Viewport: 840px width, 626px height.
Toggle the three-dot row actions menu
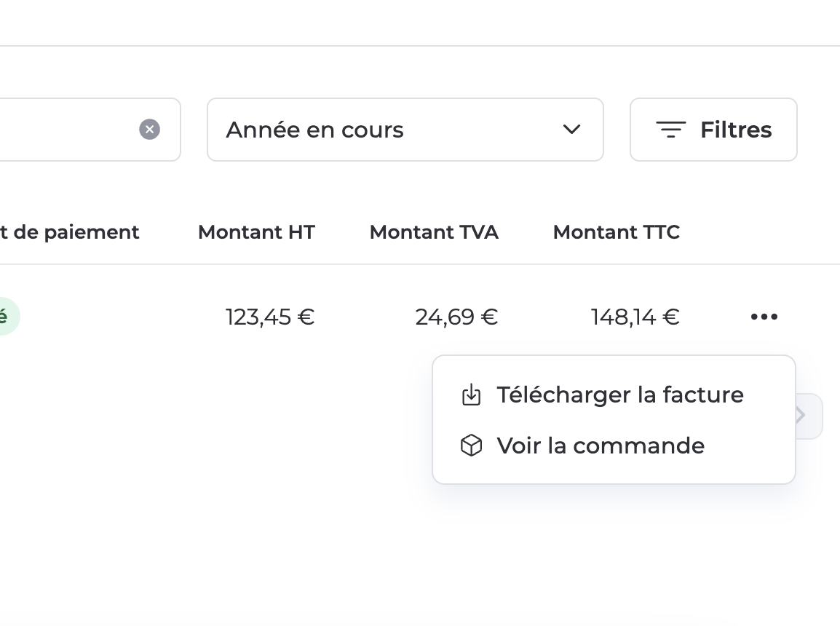[x=764, y=317]
